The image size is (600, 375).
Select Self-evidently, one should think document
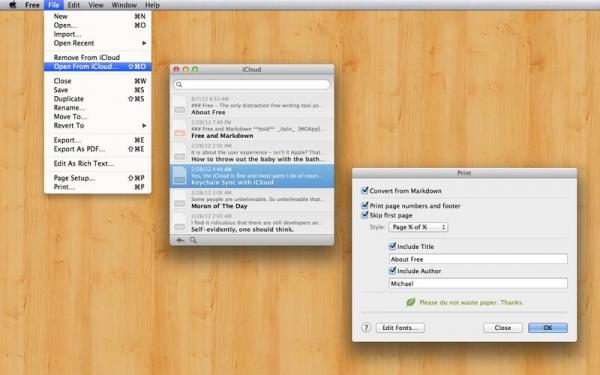pos(252,223)
